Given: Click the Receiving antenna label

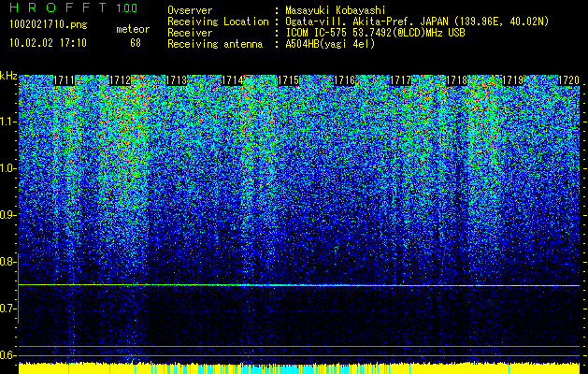Looking at the screenshot, I should point(215,44).
